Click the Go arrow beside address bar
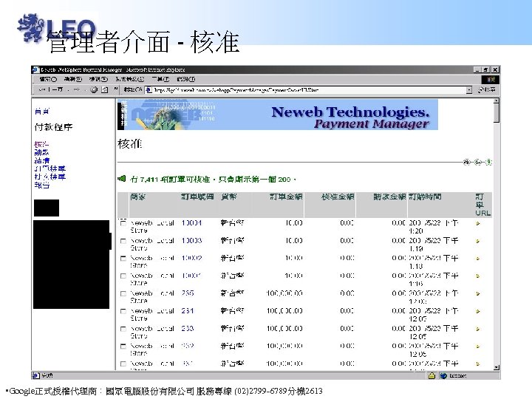Screen dimensions: 532x399 486,89
